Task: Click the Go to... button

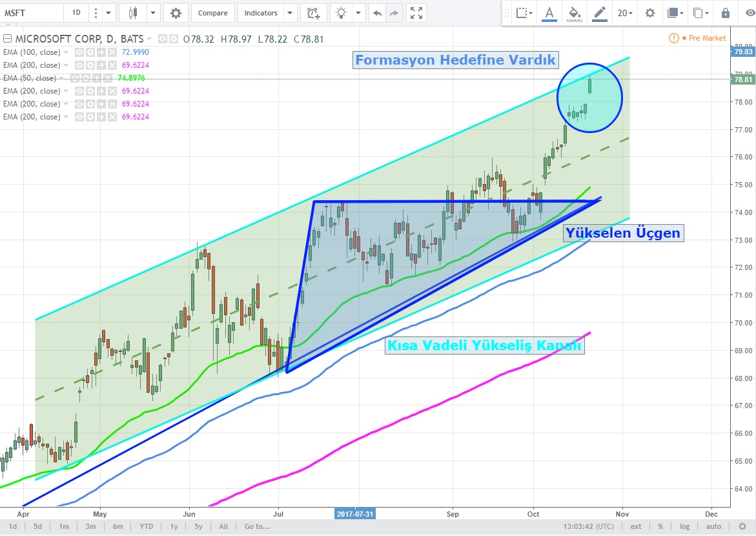Action: coord(256,526)
